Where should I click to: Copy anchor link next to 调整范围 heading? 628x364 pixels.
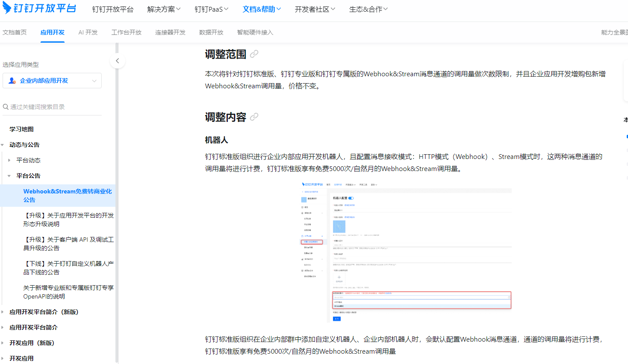point(254,54)
